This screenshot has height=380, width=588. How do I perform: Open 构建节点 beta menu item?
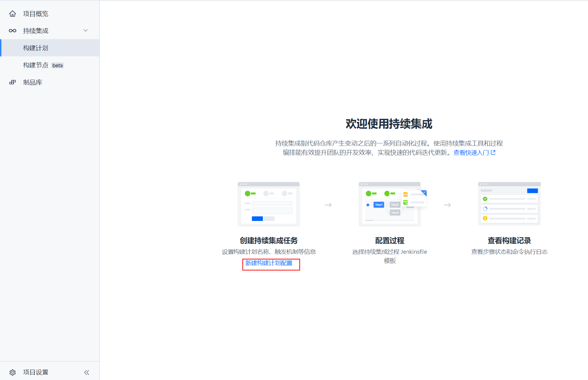(x=36, y=65)
